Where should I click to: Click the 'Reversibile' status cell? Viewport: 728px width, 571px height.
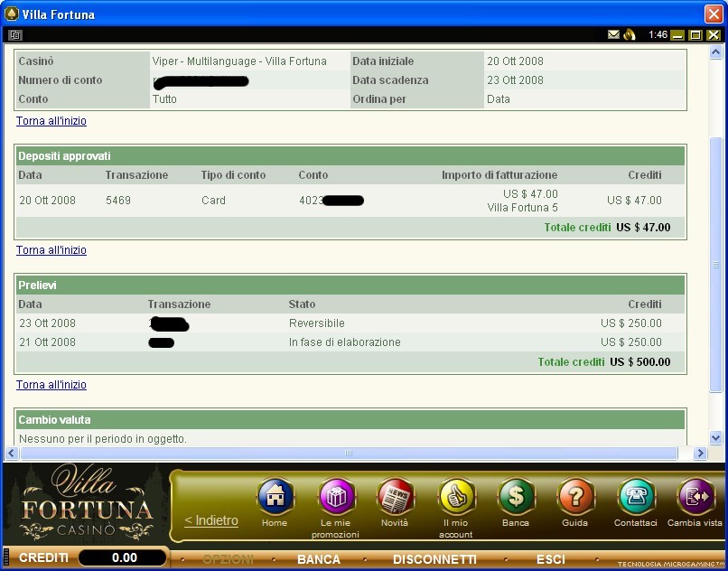[x=317, y=323]
